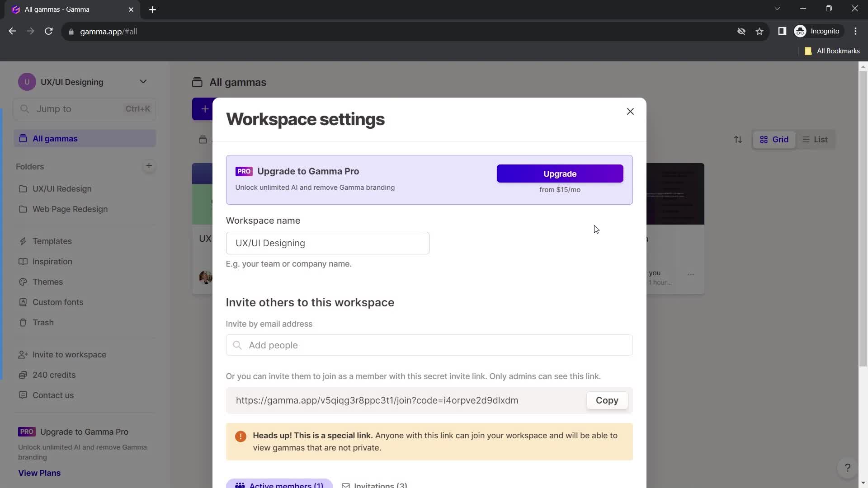Screen dimensions: 868x488
Task: Click the address bar URL
Action: pyautogui.click(x=108, y=32)
